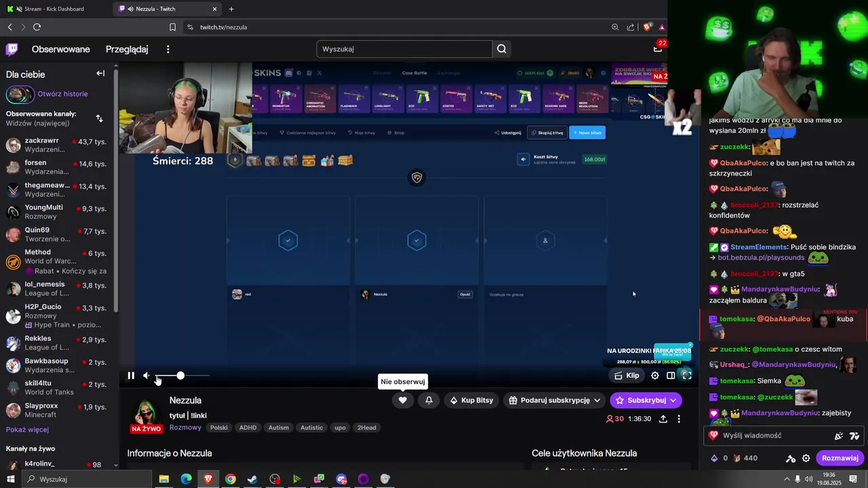Open the browser zoom magnifier icon

click(615, 27)
